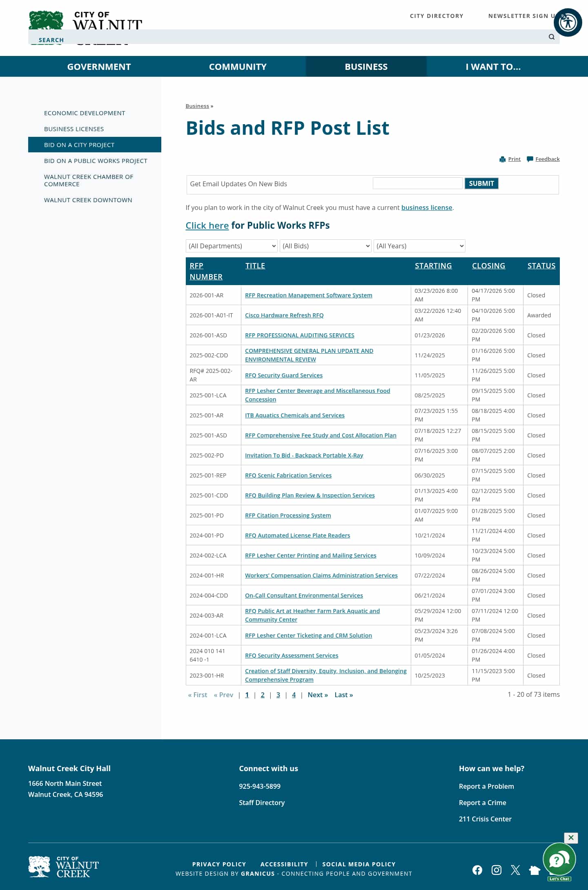Close the chat widget with X
The width and height of the screenshot is (588, 890).
[x=571, y=838]
